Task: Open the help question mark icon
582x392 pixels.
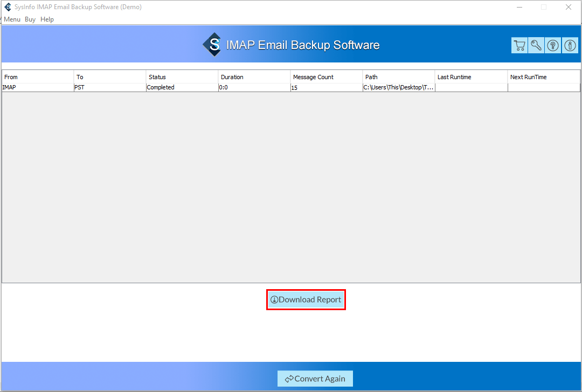Action: pyautogui.click(x=552, y=45)
